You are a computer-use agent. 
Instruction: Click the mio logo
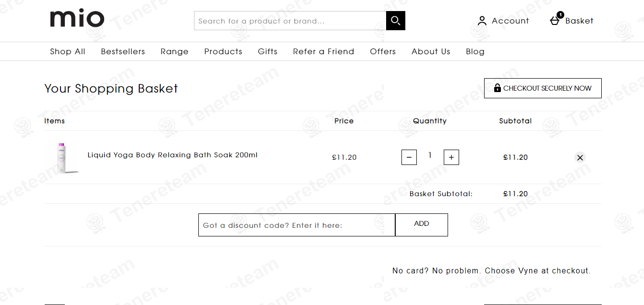click(x=77, y=18)
